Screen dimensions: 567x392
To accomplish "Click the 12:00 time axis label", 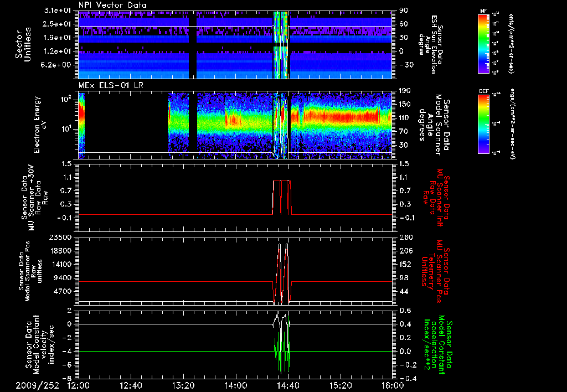I will 79,385.
